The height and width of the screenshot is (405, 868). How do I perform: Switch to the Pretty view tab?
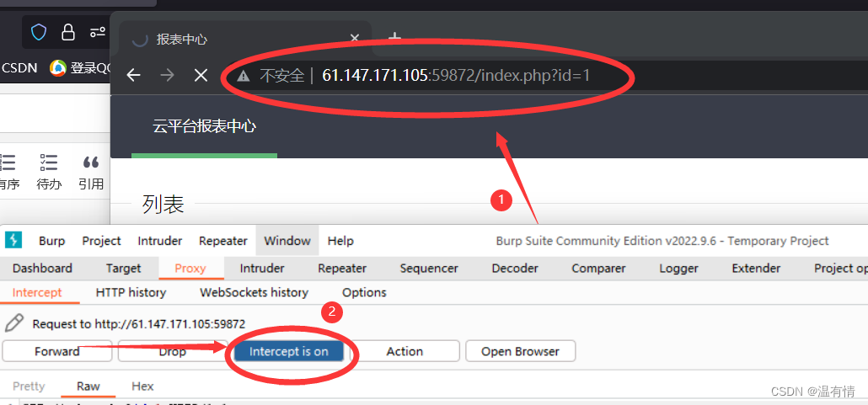(x=29, y=386)
